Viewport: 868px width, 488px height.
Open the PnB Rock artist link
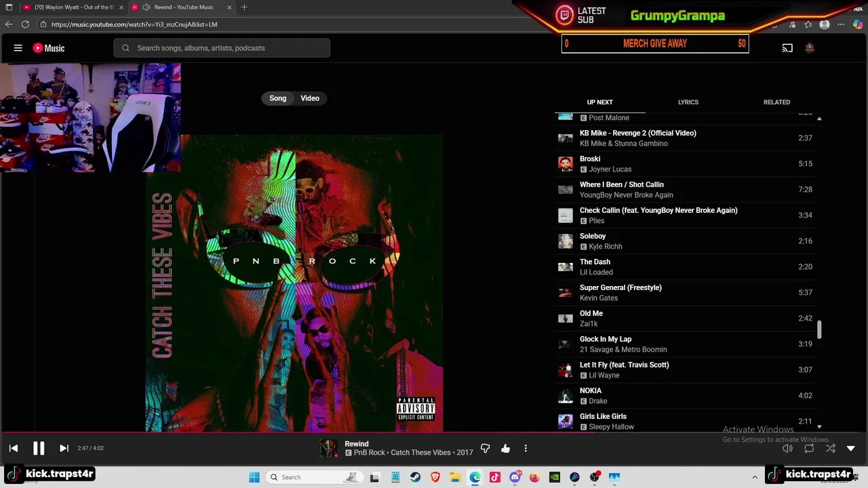[369, 453]
